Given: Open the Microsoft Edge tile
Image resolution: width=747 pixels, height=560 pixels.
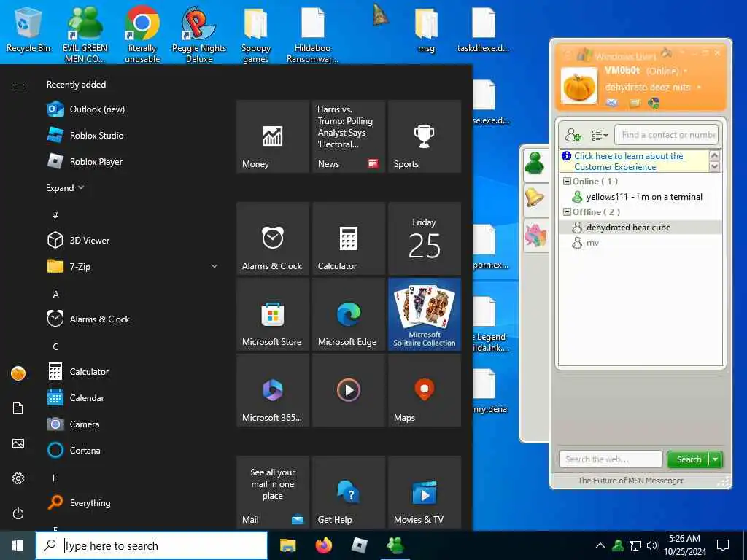Looking at the screenshot, I should (349, 314).
